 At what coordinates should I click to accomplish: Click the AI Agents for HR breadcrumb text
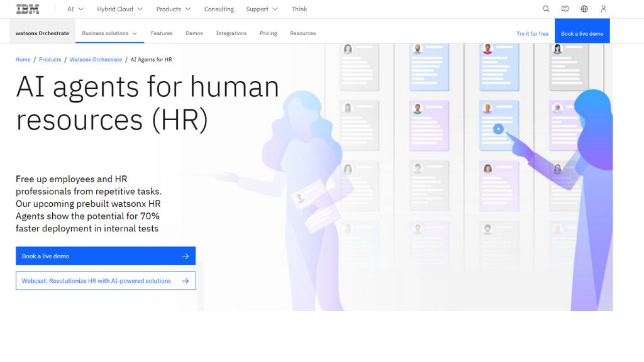coord(151,60)
